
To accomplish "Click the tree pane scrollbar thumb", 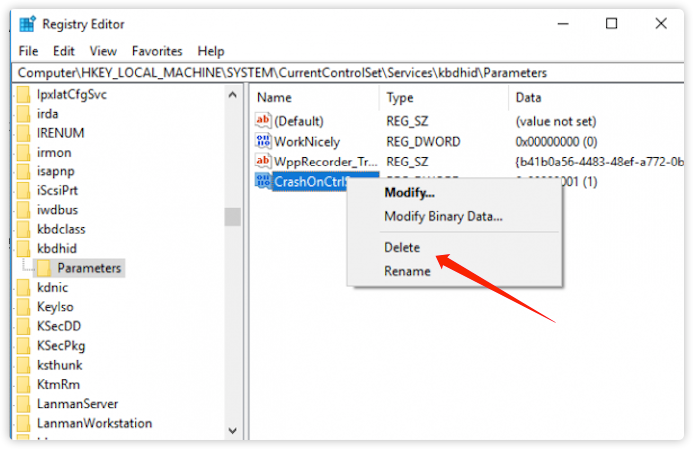I will 232,217.
